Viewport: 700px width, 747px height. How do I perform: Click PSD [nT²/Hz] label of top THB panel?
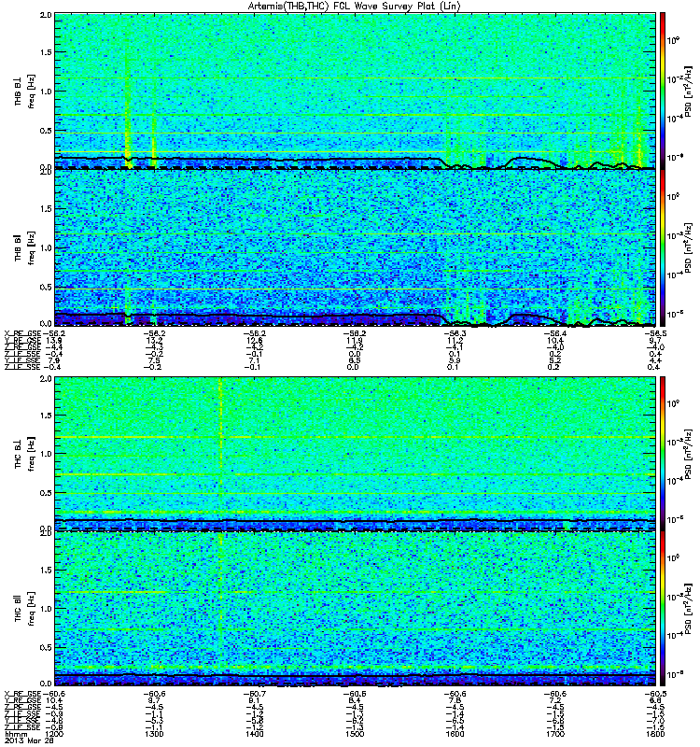tap(688, 92)
